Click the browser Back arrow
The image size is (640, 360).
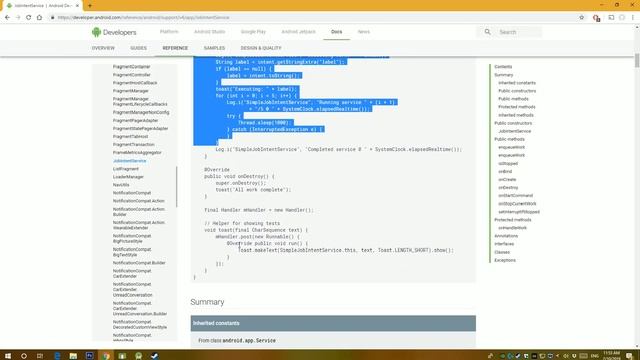pyautogui.click(x=7, y=18)
